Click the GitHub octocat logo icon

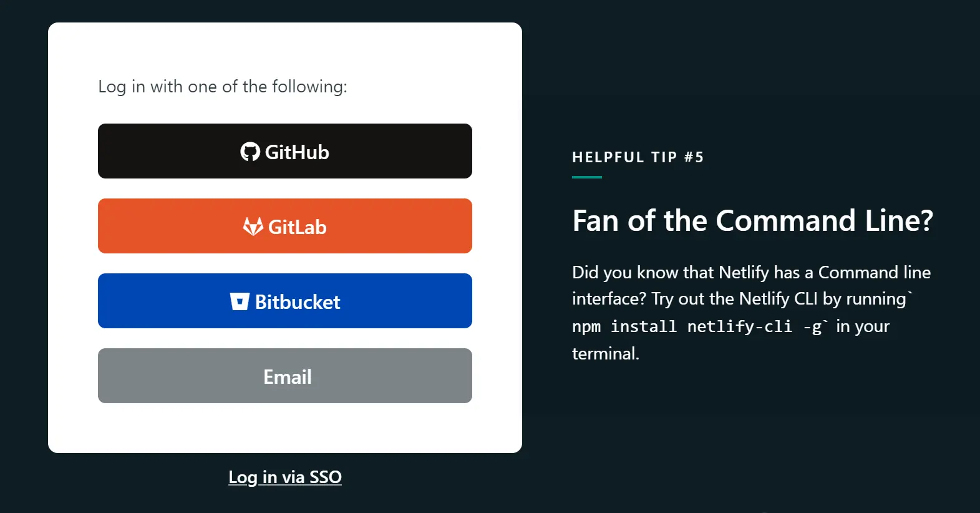tap(250, 152)
